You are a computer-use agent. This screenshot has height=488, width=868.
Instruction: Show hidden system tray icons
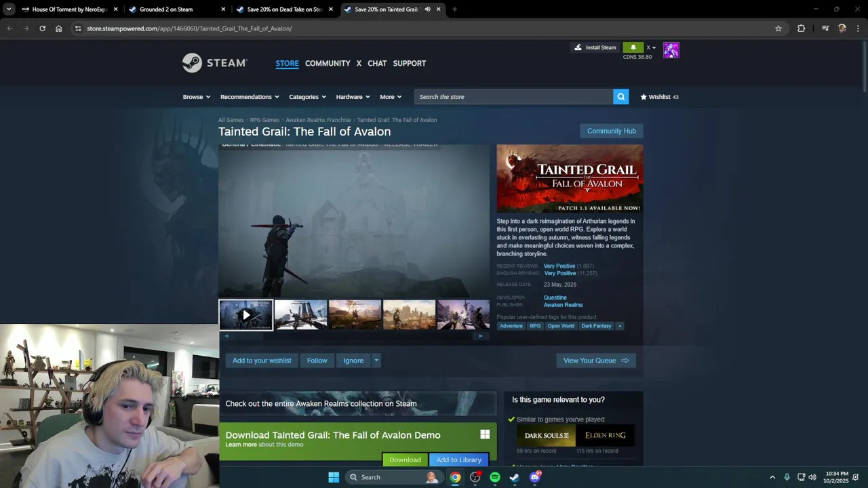pos(772,477)
